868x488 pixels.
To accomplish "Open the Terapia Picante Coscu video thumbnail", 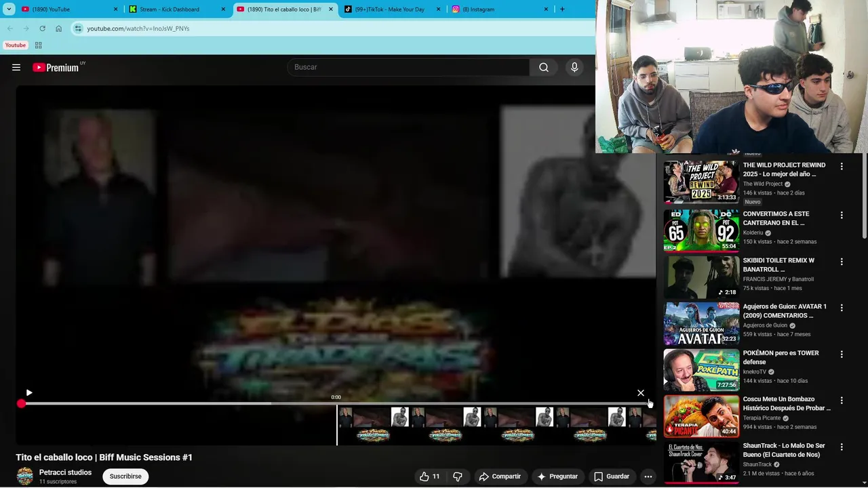I will (701, 415).
